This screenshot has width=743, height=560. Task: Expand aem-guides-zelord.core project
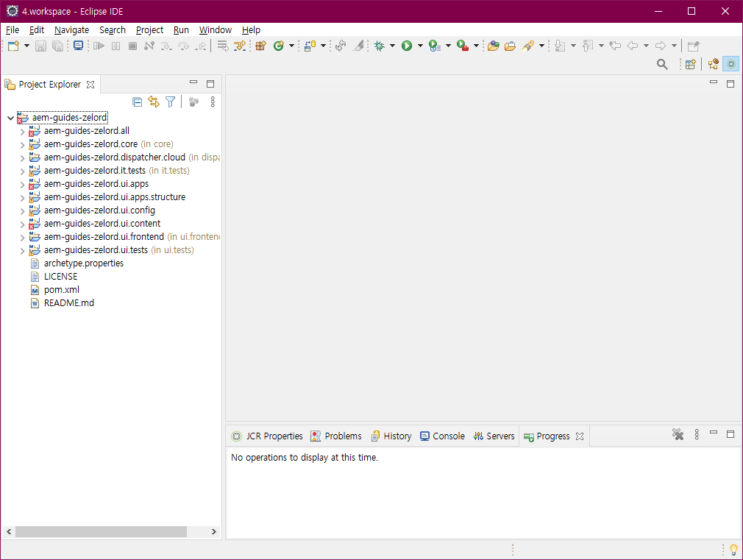click(22, 145)
